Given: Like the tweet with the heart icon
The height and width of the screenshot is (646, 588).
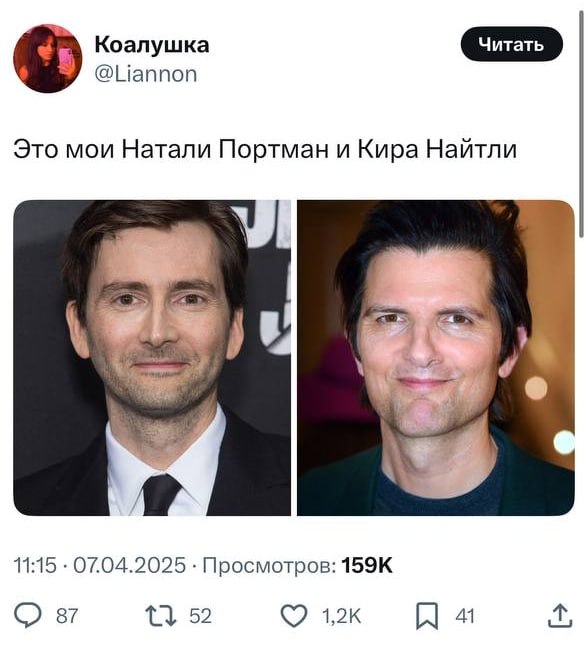Looking at the screenshot, I should click(x=294, y=616).
